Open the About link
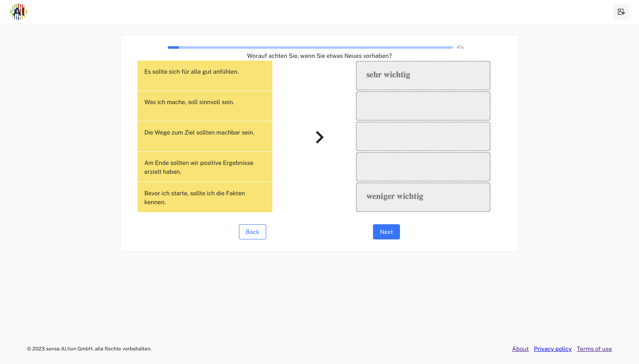This screenshot has width=639, height=364. [520, 349]
